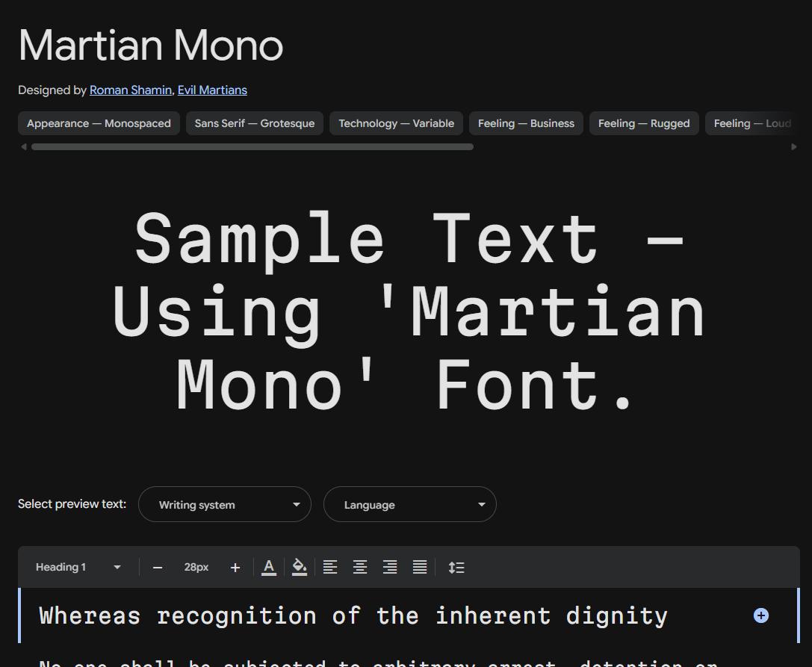Select the Feeling — Rugged tag
The image size is (812, 667).
point(644,123)
